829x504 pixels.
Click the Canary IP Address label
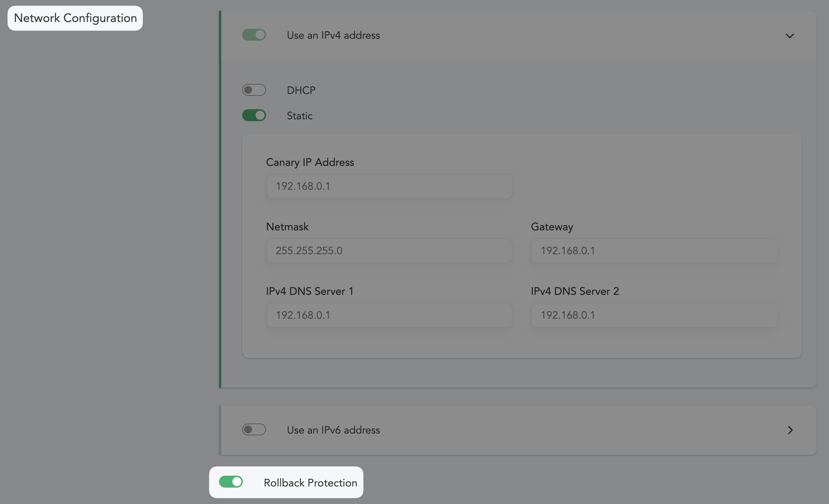point(310,162)
